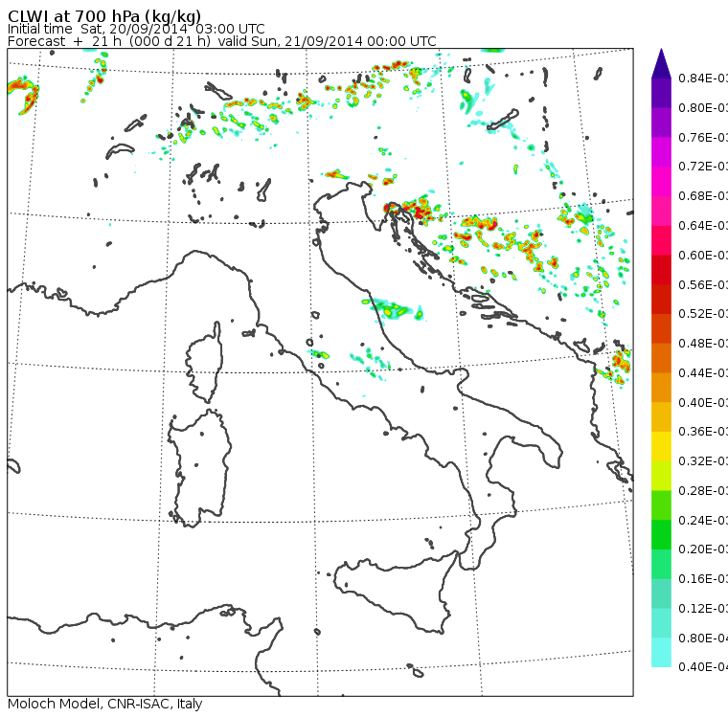
Task: Select the bright green band between 0.24E-03 and 0.28E-03
Action: [x=661, y=505]
